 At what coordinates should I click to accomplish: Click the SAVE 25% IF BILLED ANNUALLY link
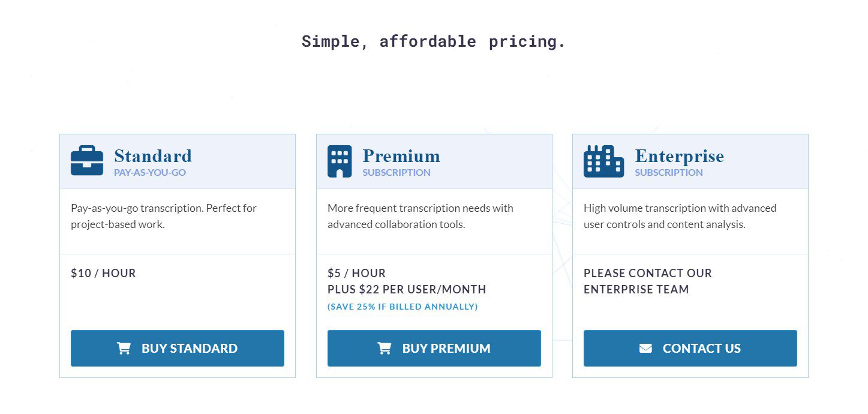[x=403, y=306]
